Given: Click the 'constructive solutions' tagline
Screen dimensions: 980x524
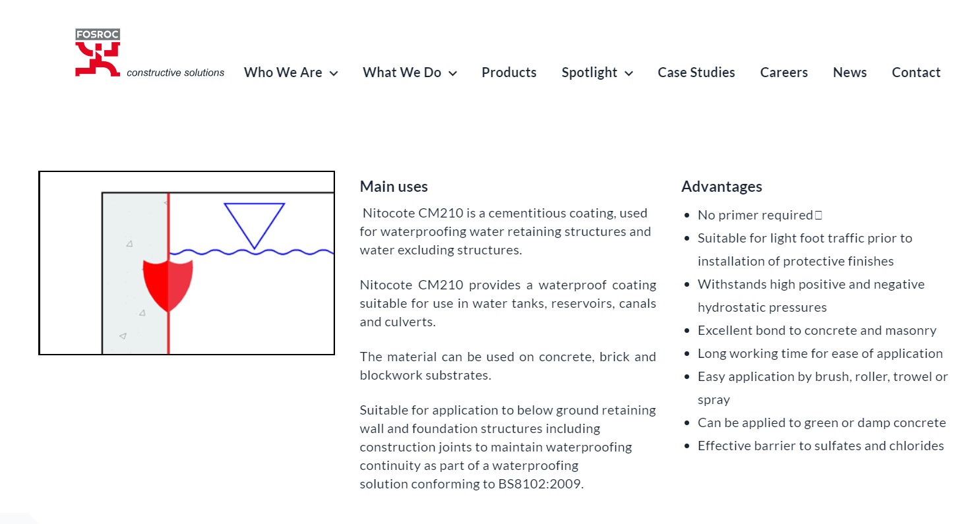Looking at the screenshot, I should point(175,73).
